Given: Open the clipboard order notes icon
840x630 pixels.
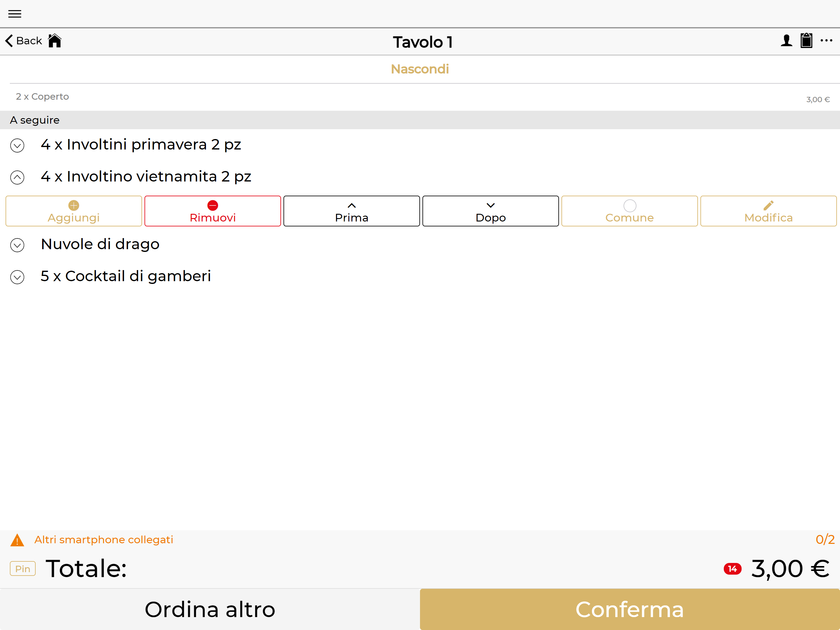Looking at the screenshot, I should 806,41.
